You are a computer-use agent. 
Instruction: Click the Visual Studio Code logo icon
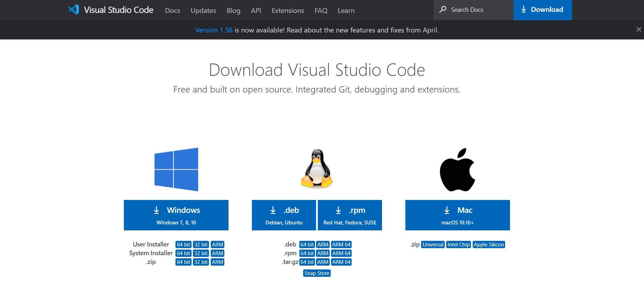tap(74, 9)
